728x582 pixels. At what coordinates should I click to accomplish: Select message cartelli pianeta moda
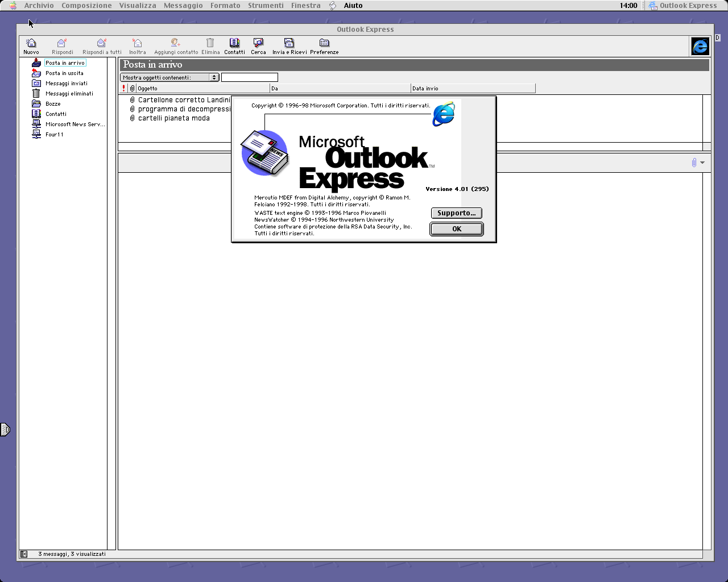point(174,118)
